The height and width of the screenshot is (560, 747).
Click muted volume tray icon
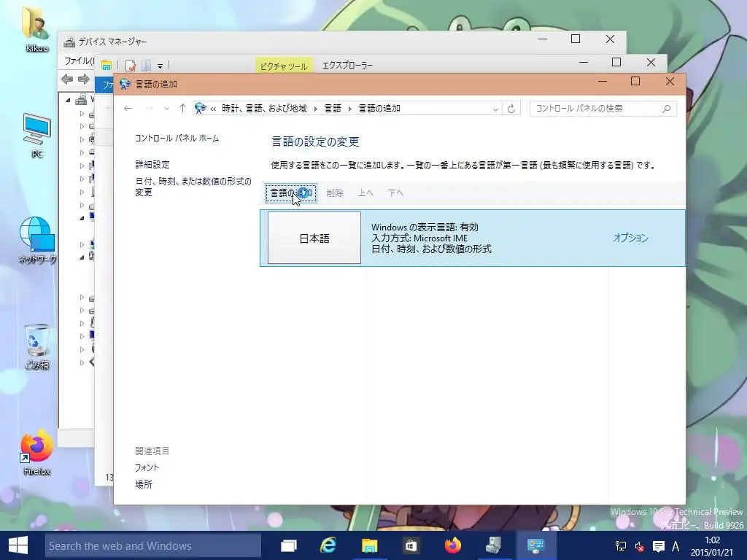point(639,547)
